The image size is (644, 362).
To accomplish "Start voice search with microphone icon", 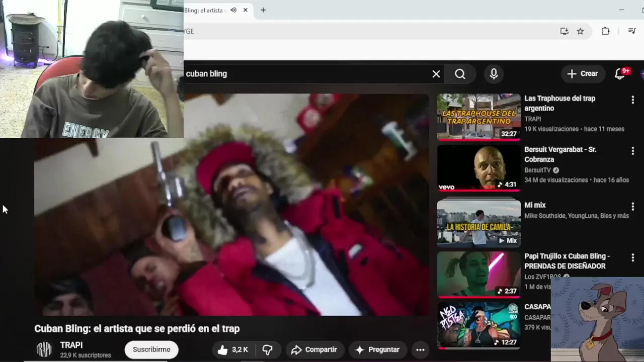I will click(x=494, y=74).
